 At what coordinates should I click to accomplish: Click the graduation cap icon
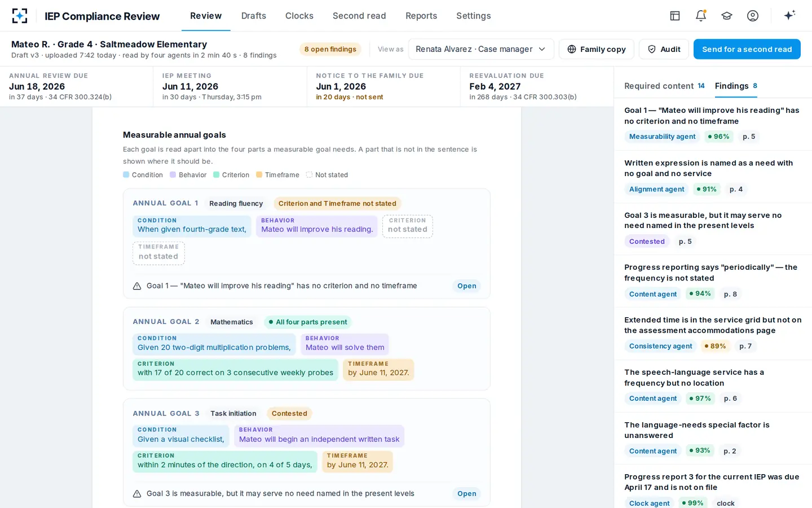click(727, 16)
